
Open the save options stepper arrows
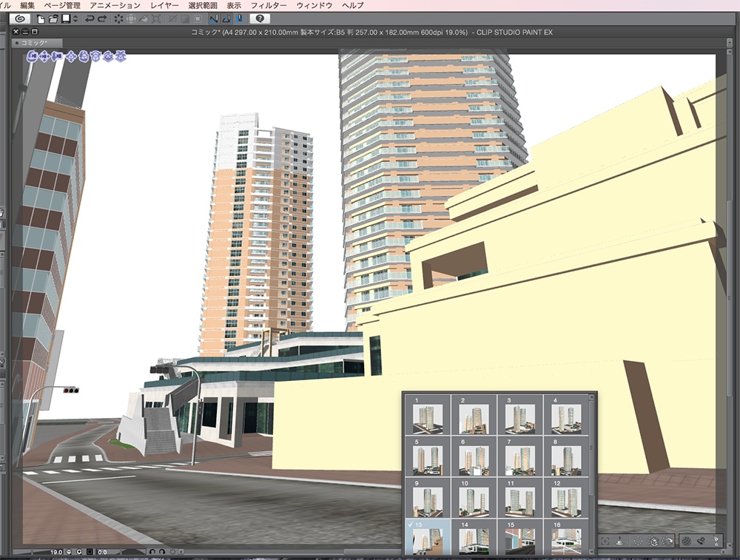click(x=75, y=19)
